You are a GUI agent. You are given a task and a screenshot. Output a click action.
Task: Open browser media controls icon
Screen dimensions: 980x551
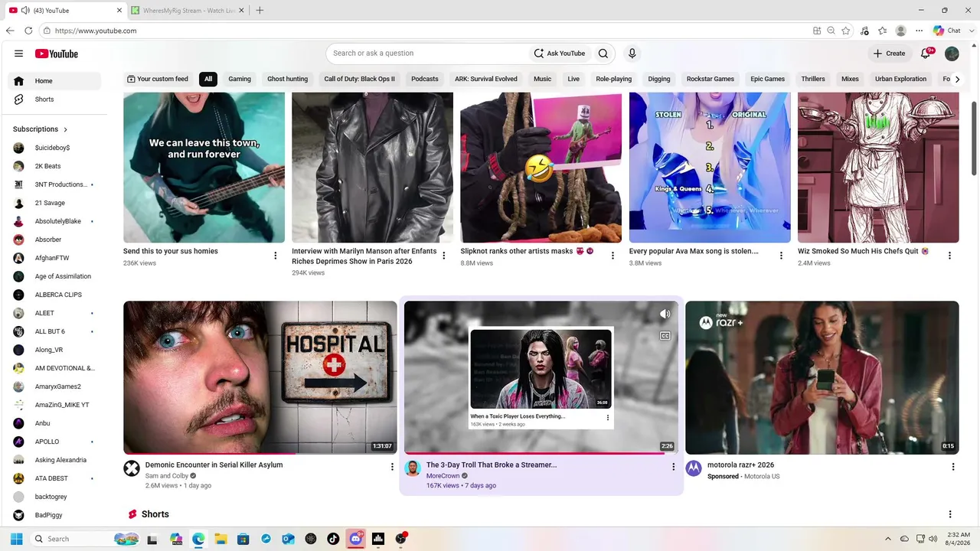(864, 31)
